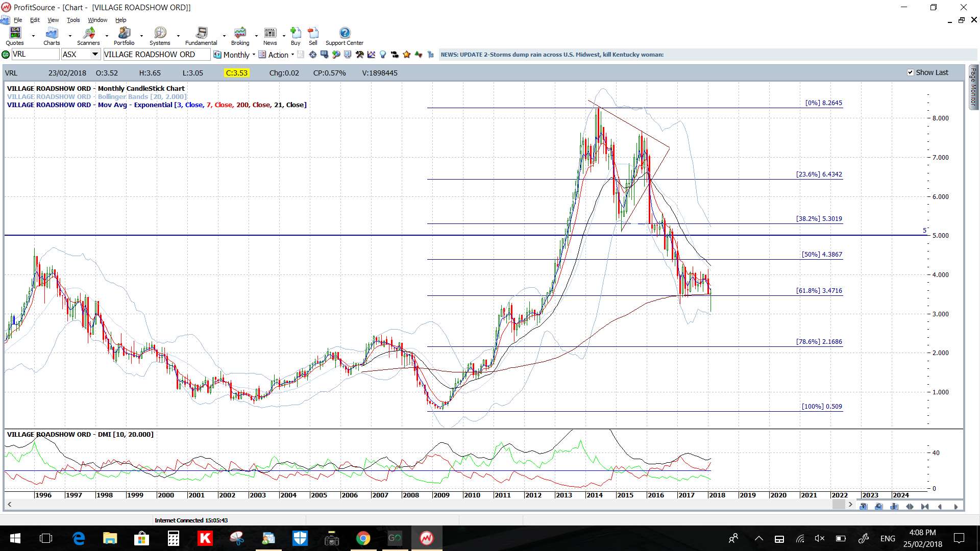Open the Edit menu

click(35, 20)
